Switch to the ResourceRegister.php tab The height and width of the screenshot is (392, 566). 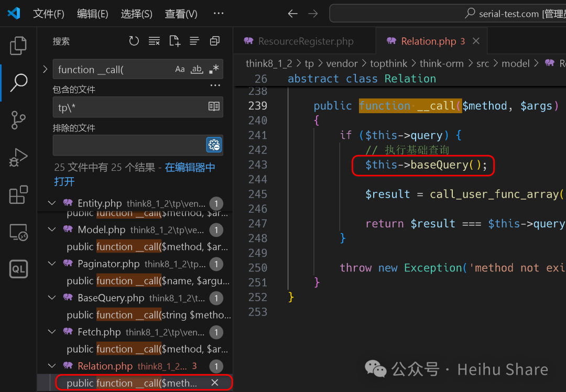pos(306,41)
